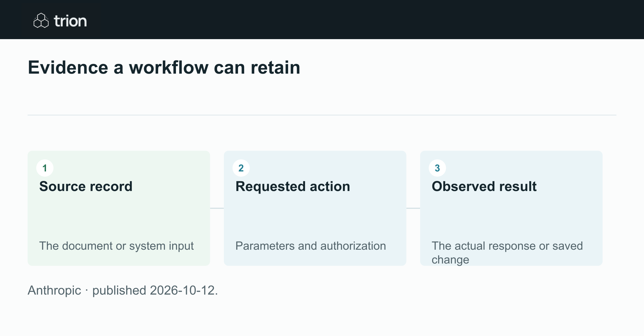Select step 2 number badge
Viewport: 644px width, 336px height.
pos(241,168)
